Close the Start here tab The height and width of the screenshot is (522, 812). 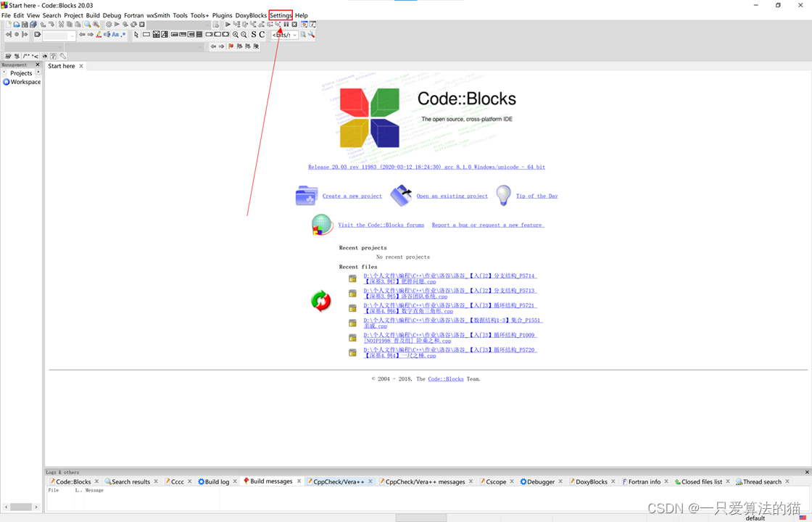[x=81, y=66]
